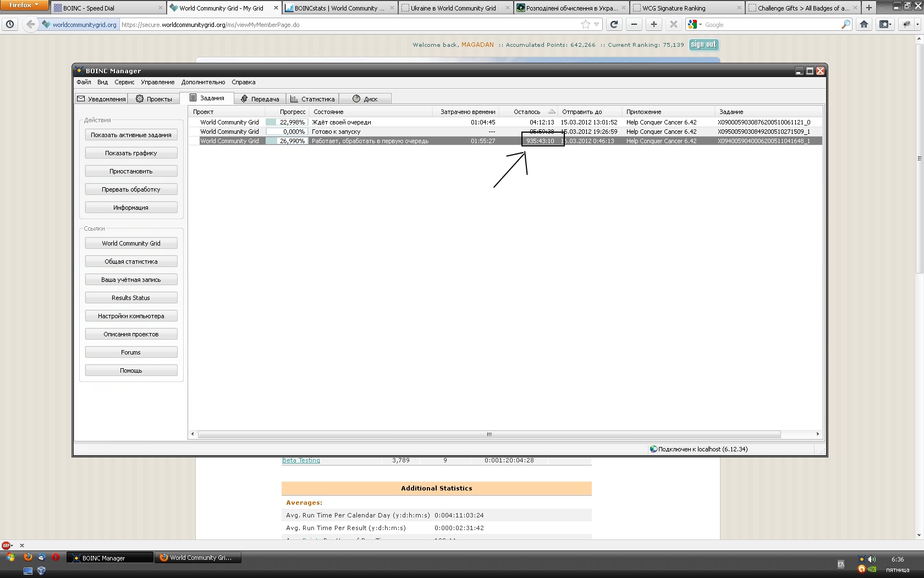Viewport: 924px width, 578px height.
Task: Click Настройки компьютера button
Action: point(131,316)
